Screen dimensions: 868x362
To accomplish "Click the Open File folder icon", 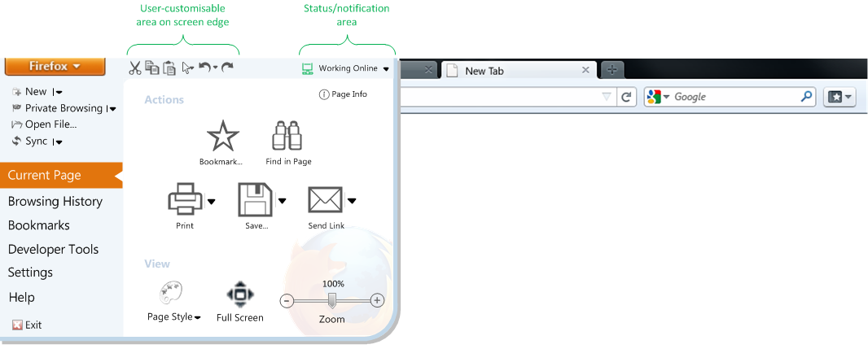I will tap(16, 124).
